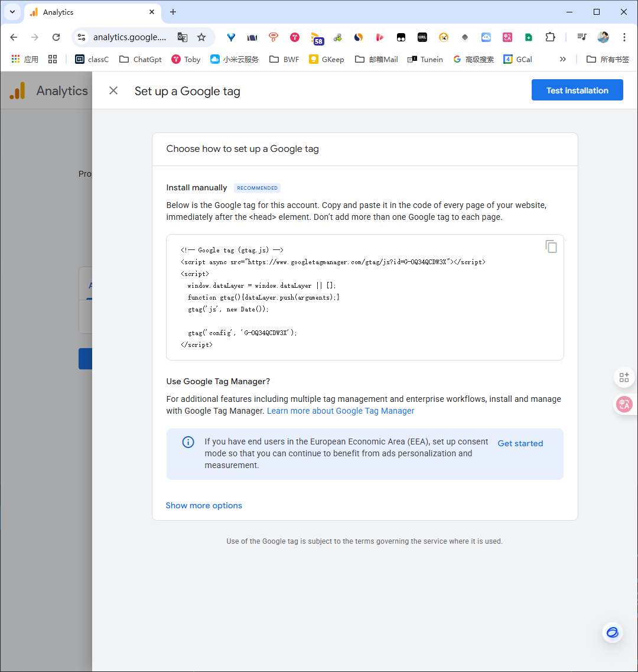638x672 pixels.
Task: Open the Tunein bookmark
Action: [x=425, y=59]
